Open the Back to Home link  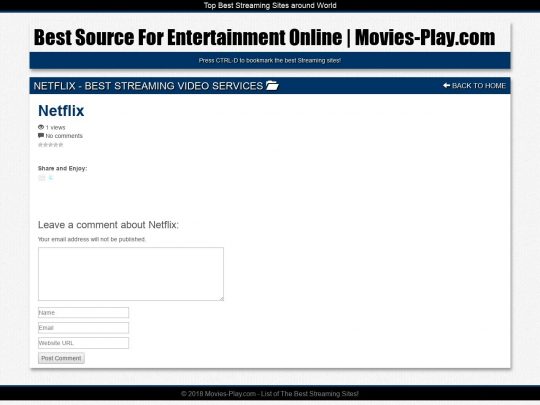pyautogui.click(x=474, y=85)
